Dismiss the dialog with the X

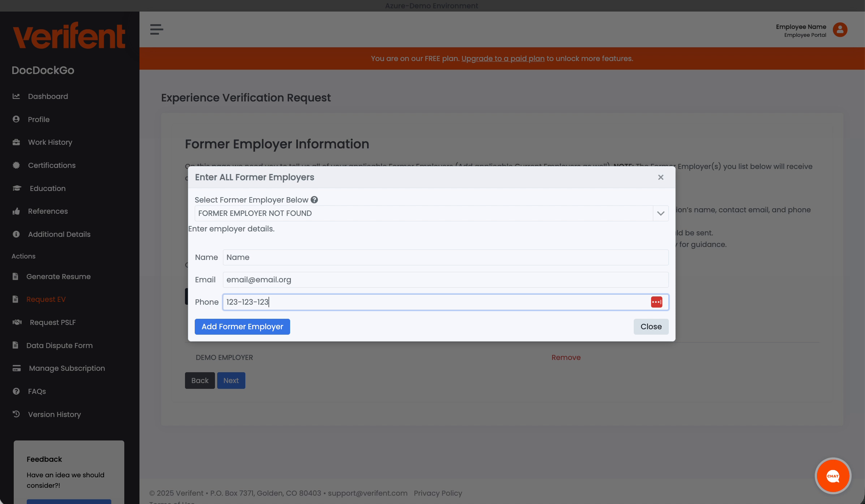tap(660, 177)
